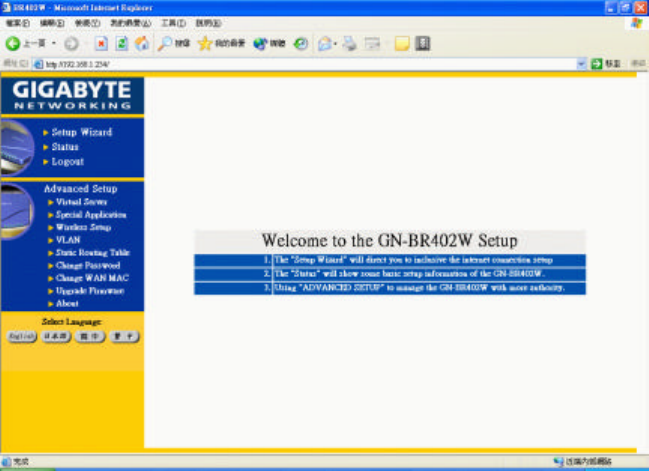Image resolution: width=649 pixels, height=471 pixels.
Task: Click the Logout link
Action: [68, 162]
